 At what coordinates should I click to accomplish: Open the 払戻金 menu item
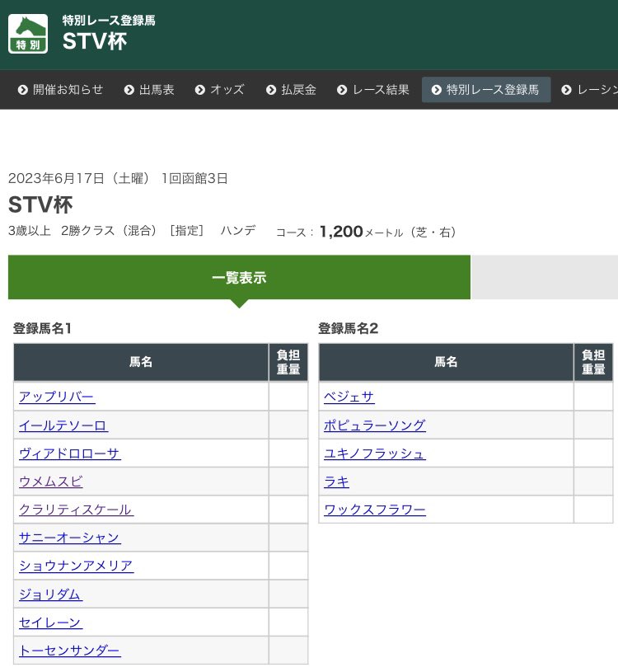click(291, 90)
